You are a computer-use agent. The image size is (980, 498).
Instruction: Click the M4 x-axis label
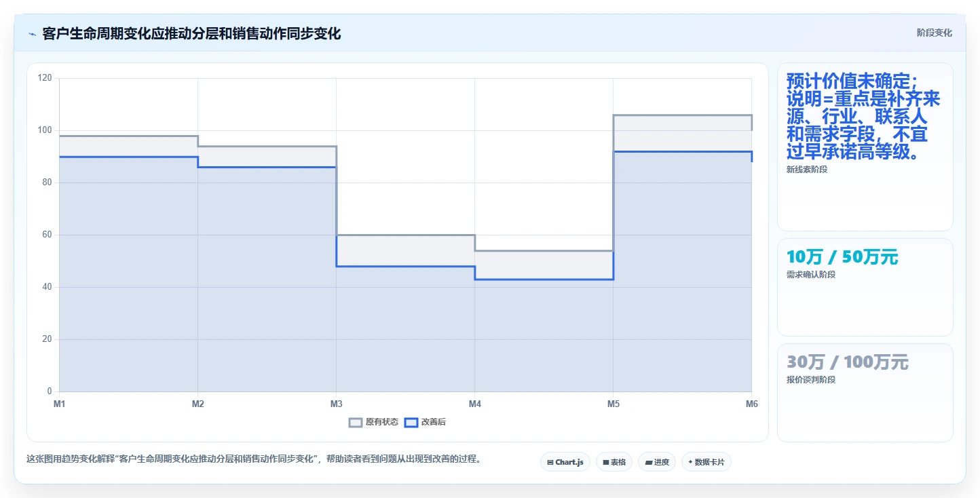pos(475,404)
